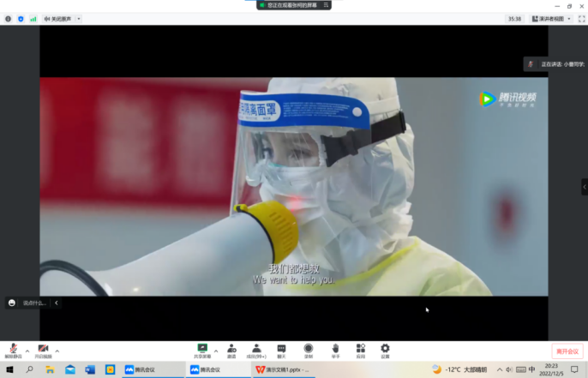Unmute microphone (解除静音)
Screen dimensions: 588x378
(13, 351)
